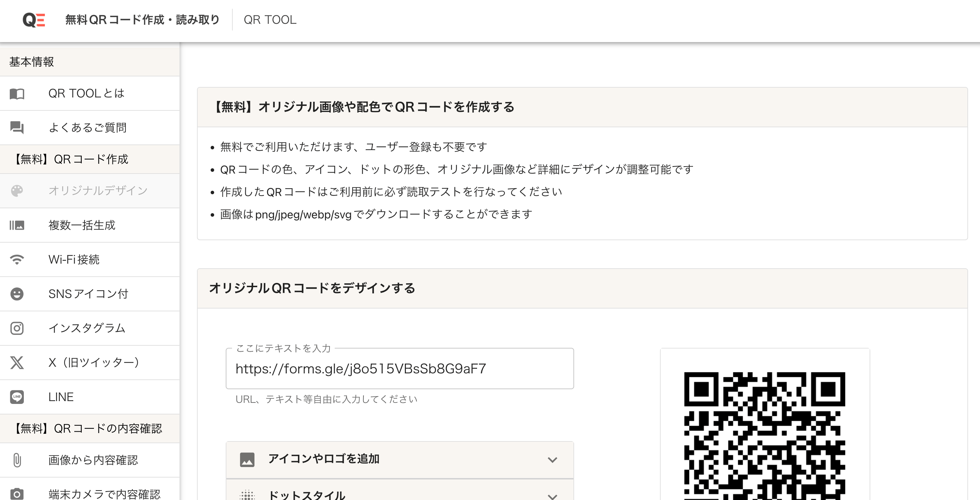This screenshot has width=980, height=500.
Task: Select the SNSアイコン付 smiley icon
Action: point(17,294)
